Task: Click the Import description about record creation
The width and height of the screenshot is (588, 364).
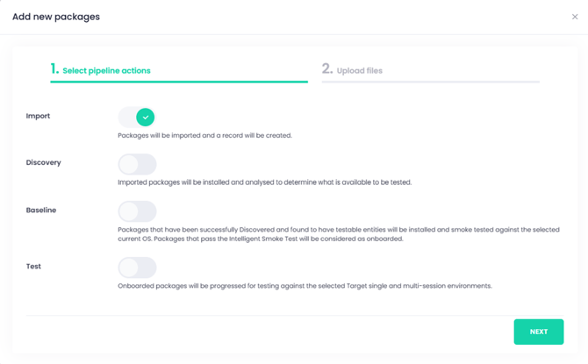Action: [x=204, y=135]
